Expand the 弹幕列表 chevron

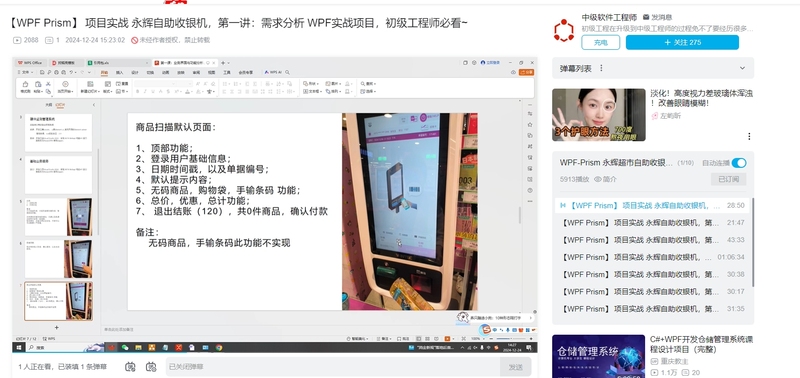742,68
